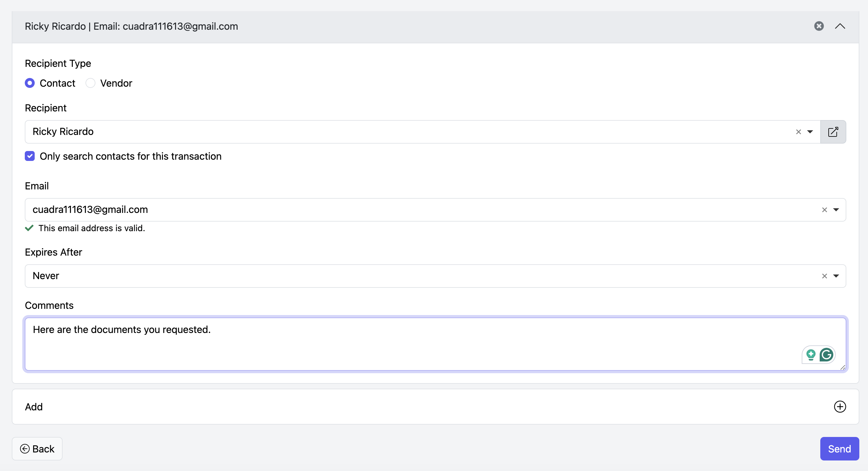The height and width of the screenshot is (471, 868).
Task: Clear the Expires After Never value
Action: [x=824, y=276]
